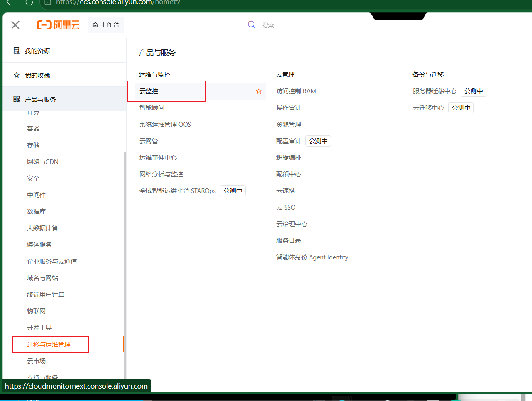Image resolution: width=532 pixels, height=401 pixels.
Task: Open the 云治理中心 link
Action: (x=292, y=224)
